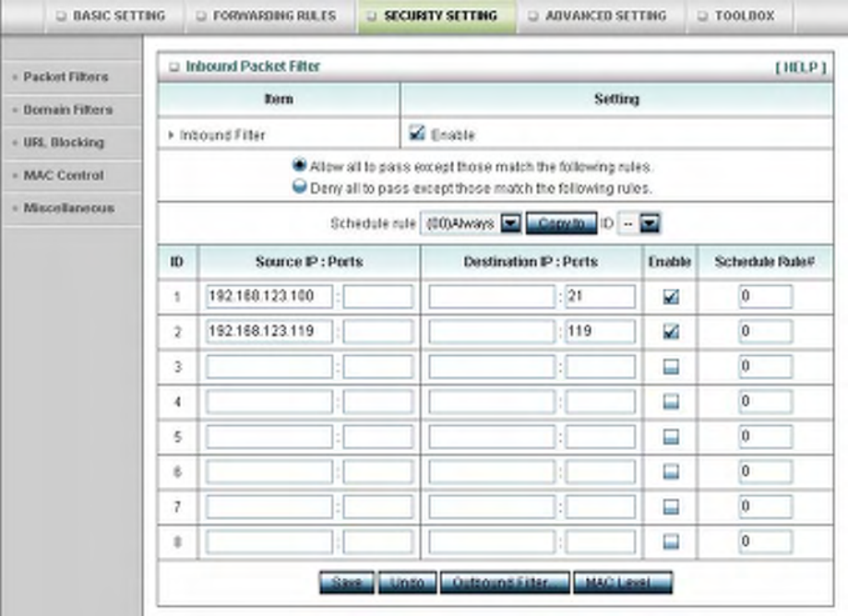Click destination port field showing 21
The image size is (848, 616).
click(601, 297)
